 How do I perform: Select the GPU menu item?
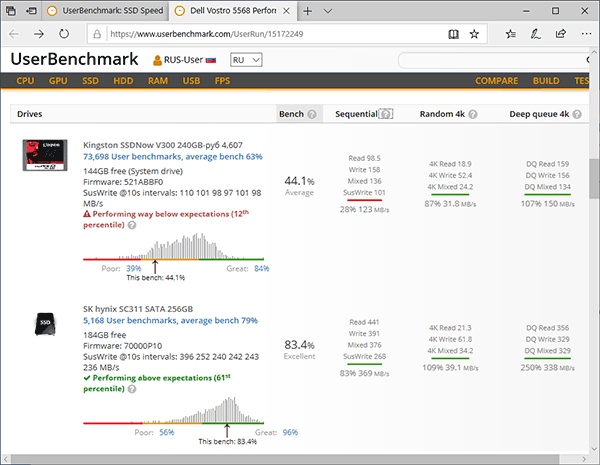(x=58, y=80)
